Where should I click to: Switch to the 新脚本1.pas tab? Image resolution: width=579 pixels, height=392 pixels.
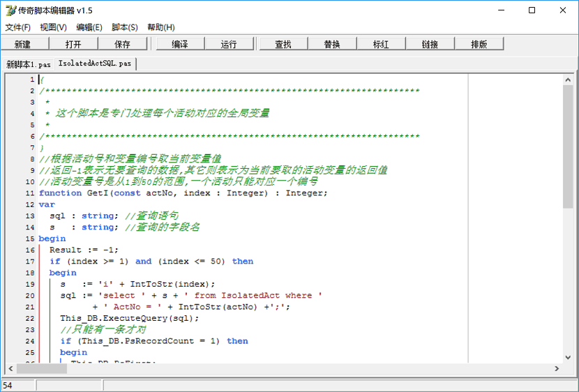click(x=29, y=64)
